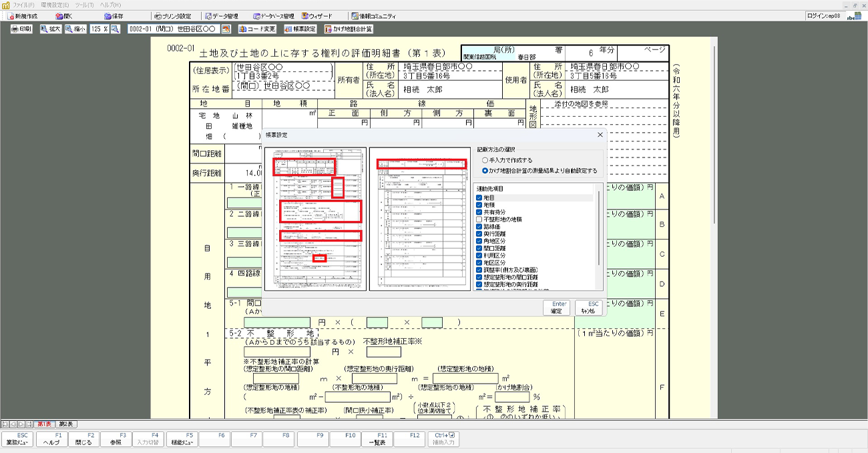
Task: Launch the ウィザード wizard
Action: click(x=316, y=16)
